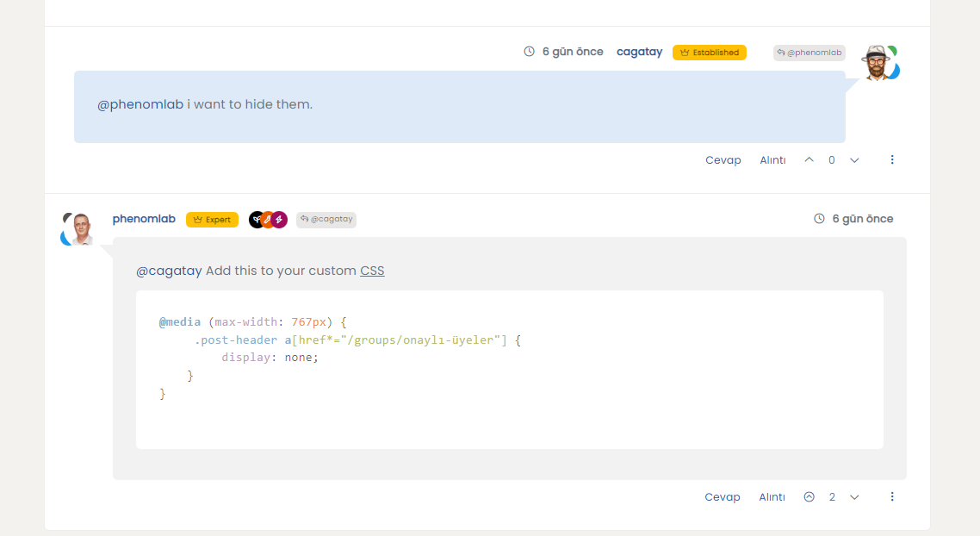This screenshot has width=980, height=536.
Task: Select the Established badge next to cagatay
Action: pyautogui.click(x=709, y=53)
